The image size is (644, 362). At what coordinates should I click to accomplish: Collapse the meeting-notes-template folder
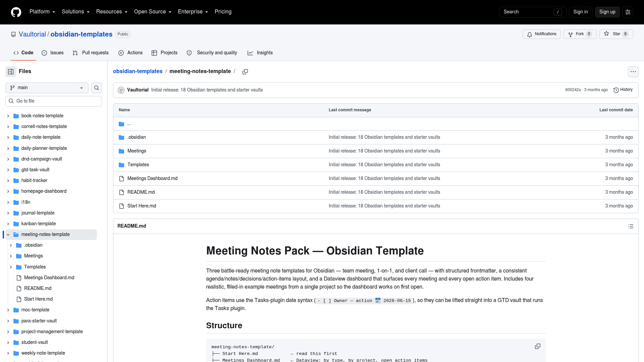pyautogui.click(x=8, y=235)
